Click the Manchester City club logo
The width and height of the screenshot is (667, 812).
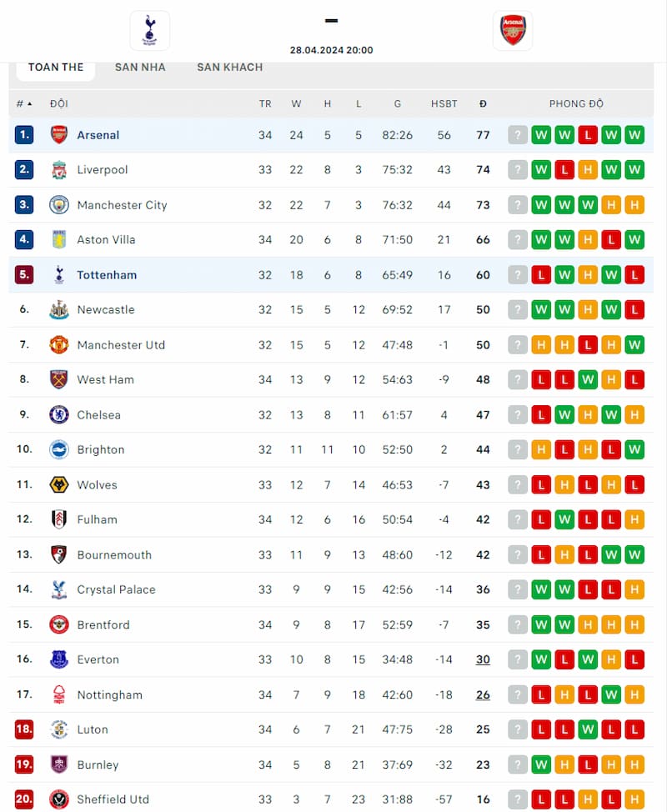pyautogui.click(x=58, y=204)
